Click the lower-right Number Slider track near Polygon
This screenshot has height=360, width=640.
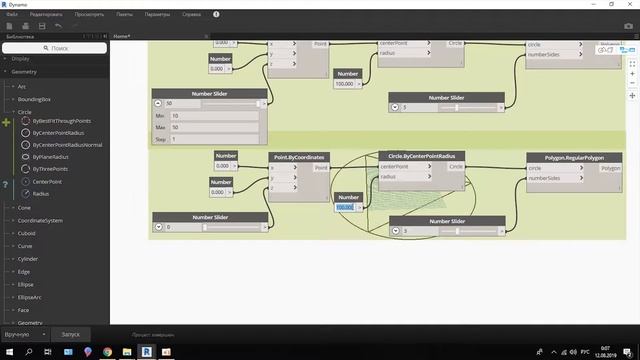(469, 231)
